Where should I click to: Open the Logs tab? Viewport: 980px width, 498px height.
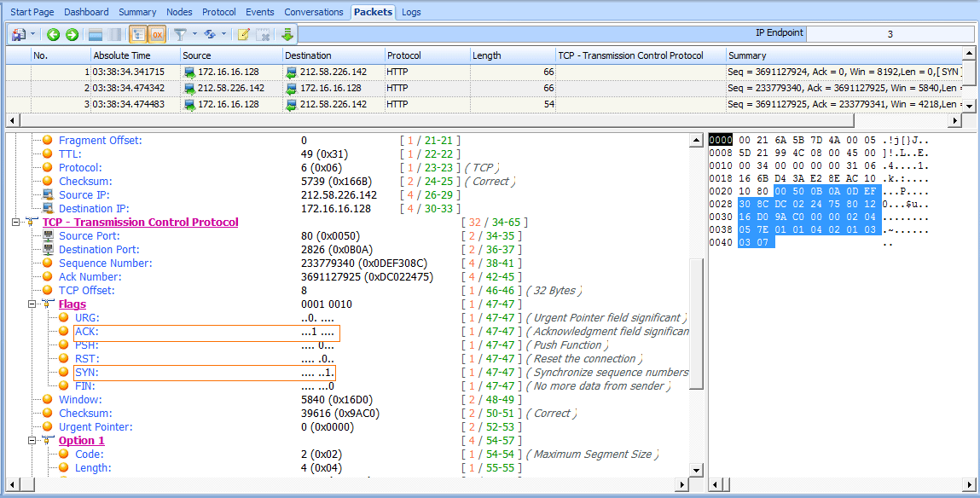click(411, 12)
